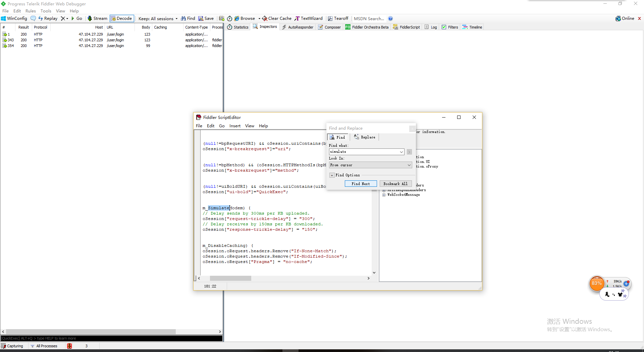Image resolution: width=644 pixels, height=352 pixels.
Task: Click the timer stopwatch icon
Action: point(229,18)
